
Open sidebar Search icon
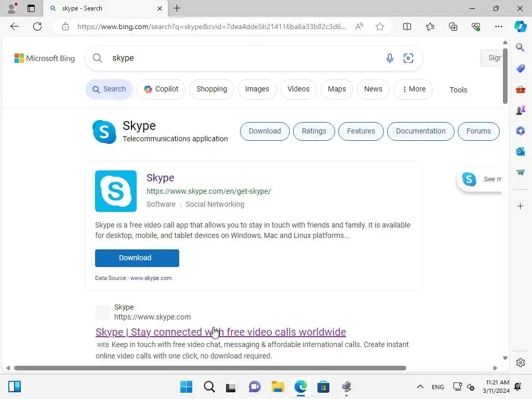click(520, 47)
